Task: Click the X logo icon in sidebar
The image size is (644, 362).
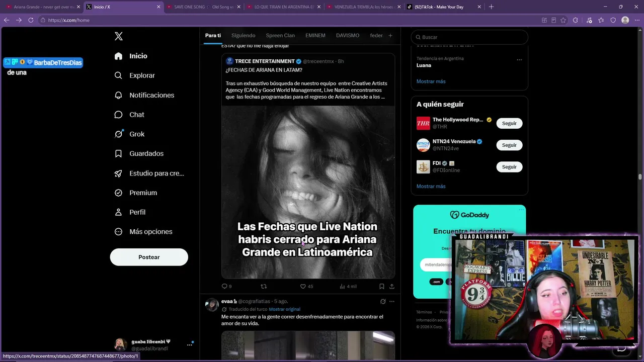Action: pyautogui.click(x=119, y=36)
